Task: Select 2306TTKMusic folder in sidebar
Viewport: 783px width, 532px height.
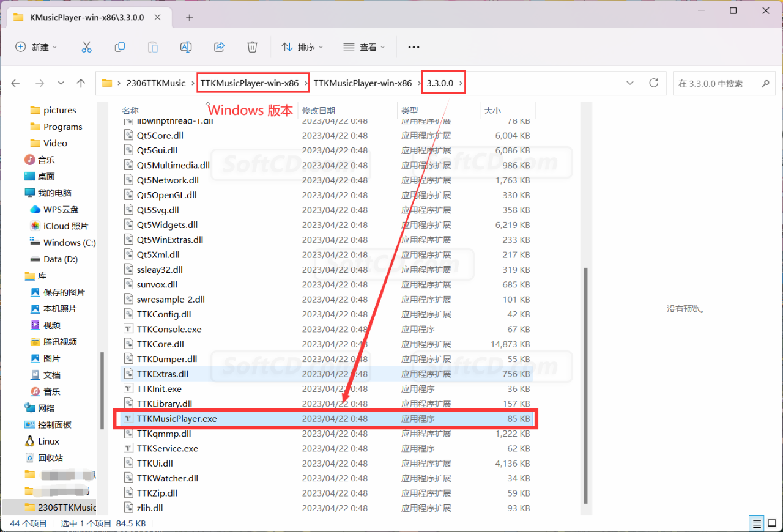Action: [x=60, y=507]
